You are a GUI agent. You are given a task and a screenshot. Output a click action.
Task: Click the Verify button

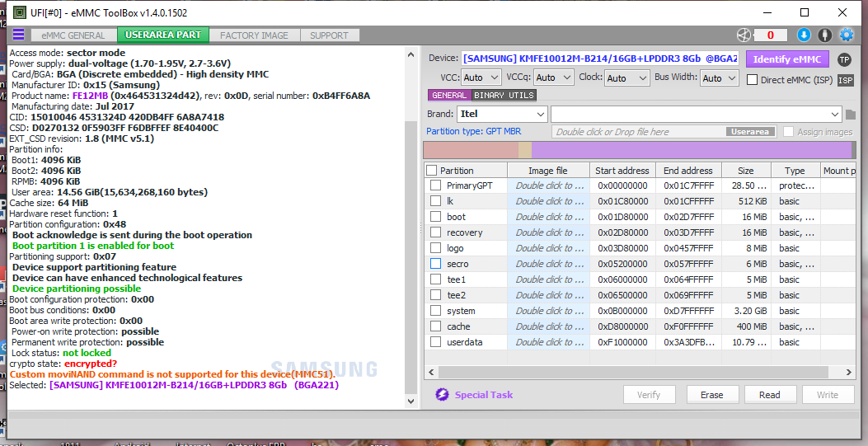click(649, 395)
